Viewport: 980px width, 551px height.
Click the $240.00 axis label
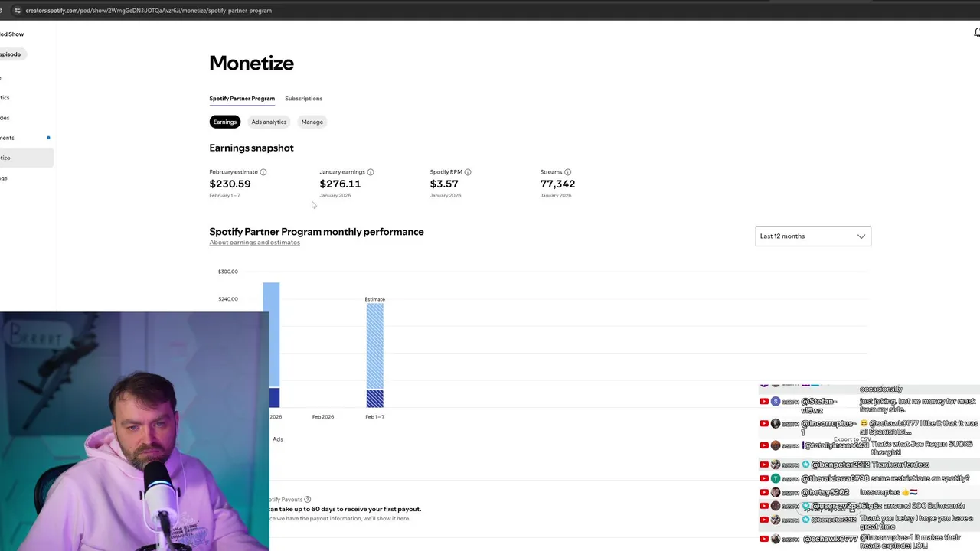[x=228, y=299]
